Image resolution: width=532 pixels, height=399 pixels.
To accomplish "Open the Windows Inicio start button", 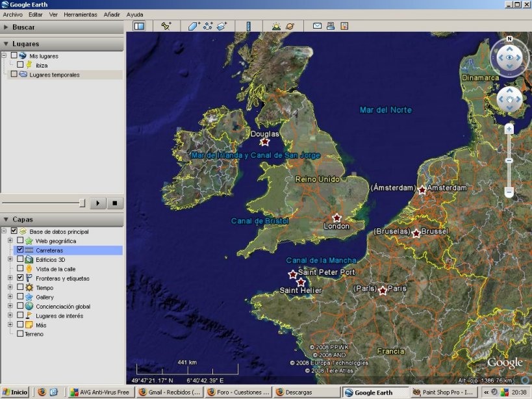I will (14, 393).
